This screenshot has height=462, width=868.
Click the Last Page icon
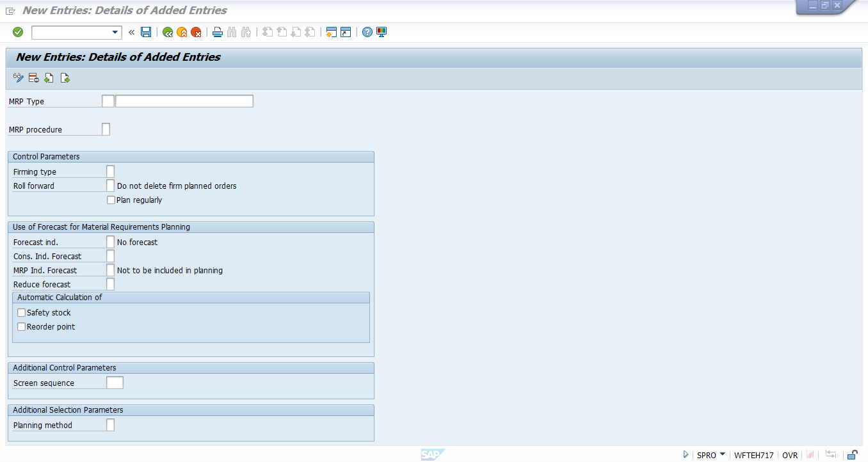tap(310, 32)
